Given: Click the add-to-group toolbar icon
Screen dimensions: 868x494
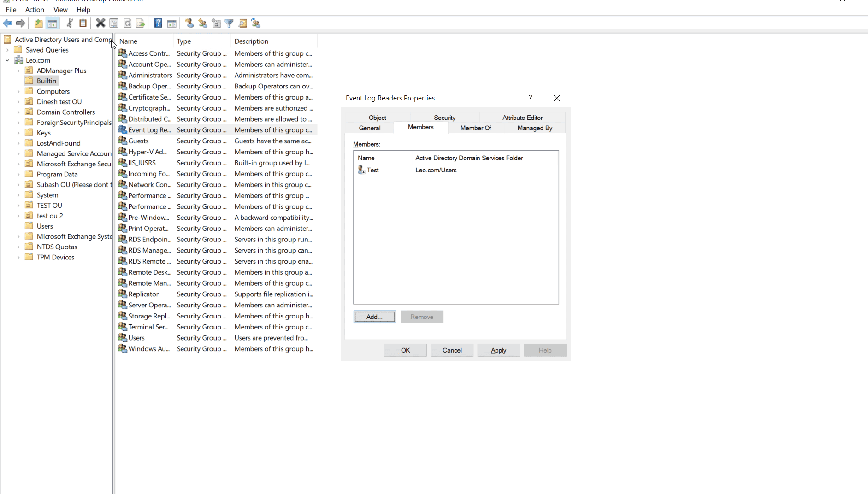Looking at the screenshot, I should tap(256, 23).
